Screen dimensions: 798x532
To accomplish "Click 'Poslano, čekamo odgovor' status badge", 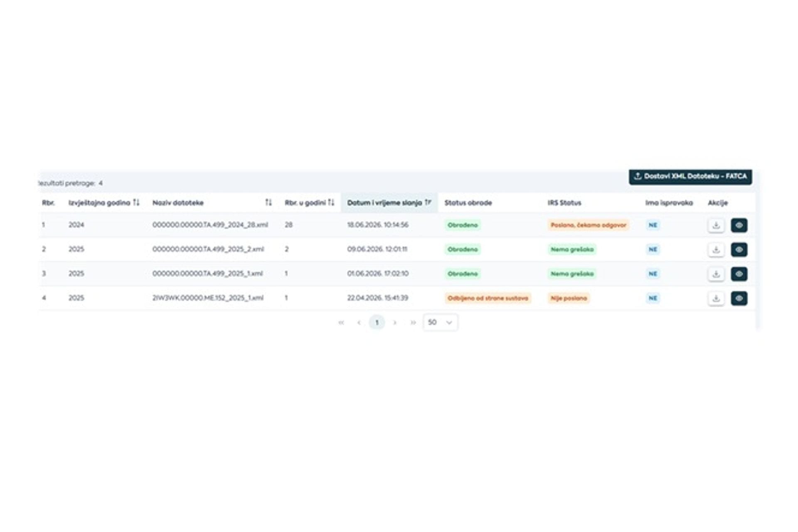I will 588,225.
